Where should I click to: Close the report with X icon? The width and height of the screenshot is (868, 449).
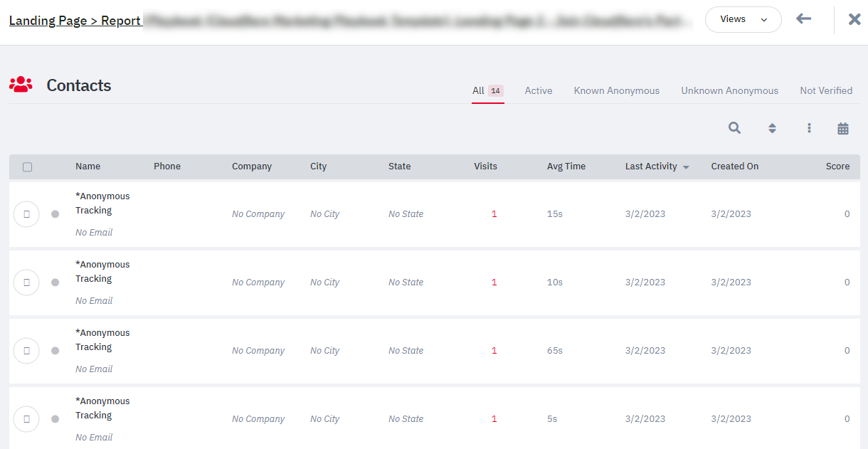tap(854, 19)
